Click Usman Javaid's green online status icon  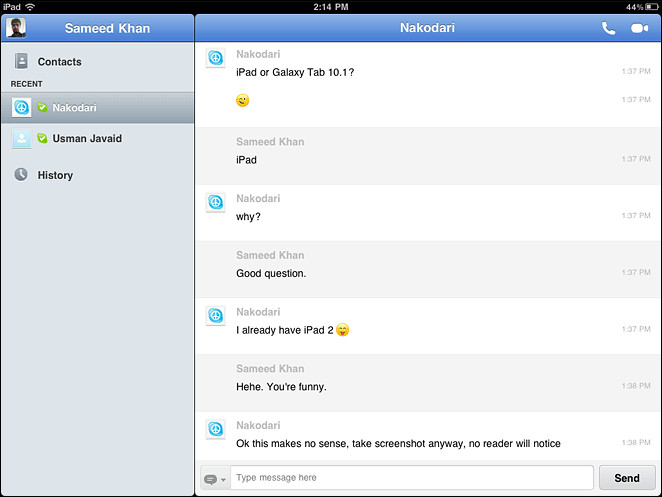pyautogui.click(x=42, y=138)
